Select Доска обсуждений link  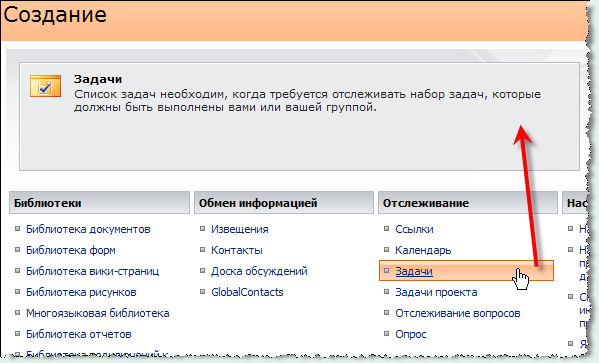click(259, 271)
